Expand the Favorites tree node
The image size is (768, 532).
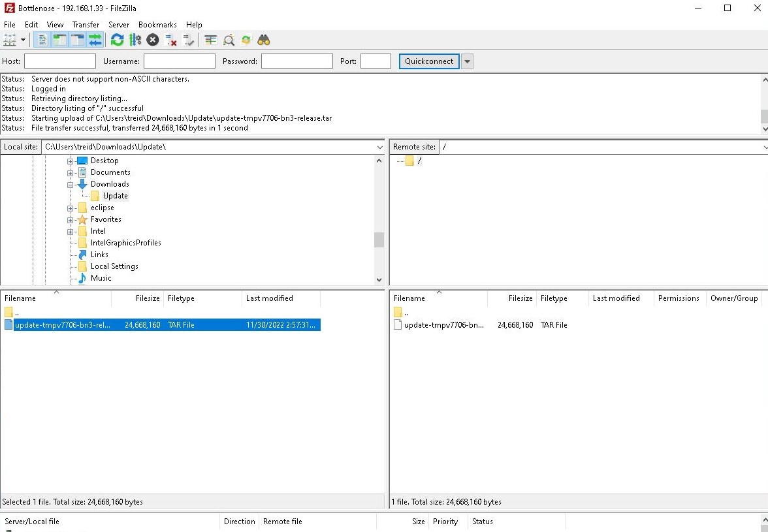coord(70,220)
